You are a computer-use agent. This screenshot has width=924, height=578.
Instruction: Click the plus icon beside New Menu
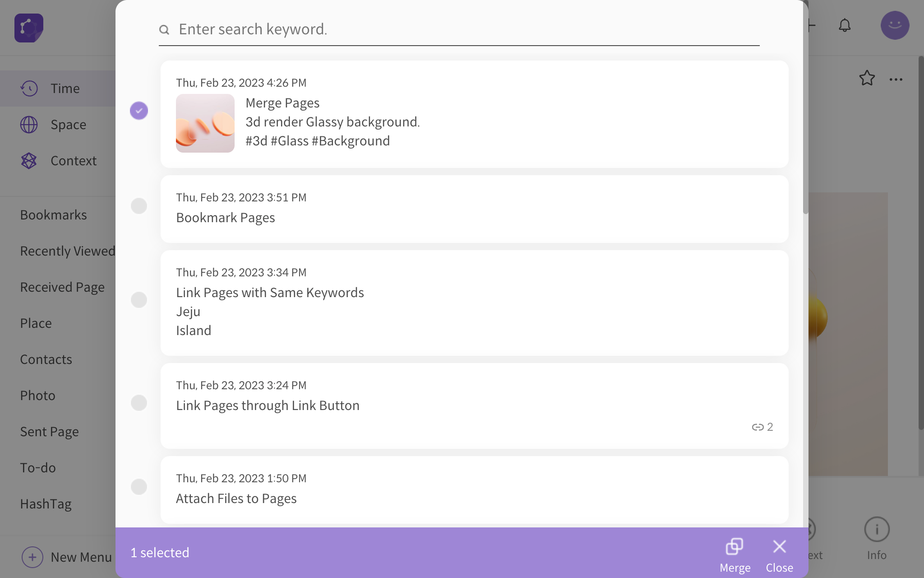32,557
